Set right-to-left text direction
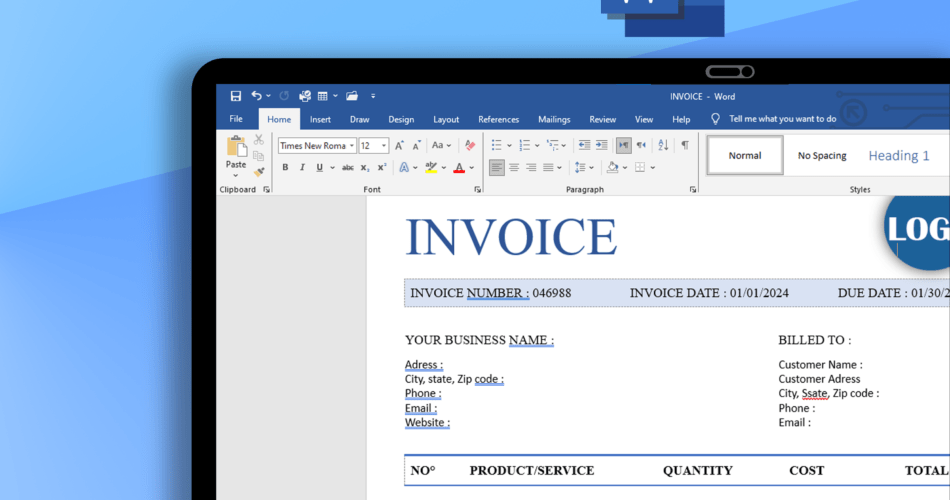Viewport: 950px width, 500px height. click(641, 145)
